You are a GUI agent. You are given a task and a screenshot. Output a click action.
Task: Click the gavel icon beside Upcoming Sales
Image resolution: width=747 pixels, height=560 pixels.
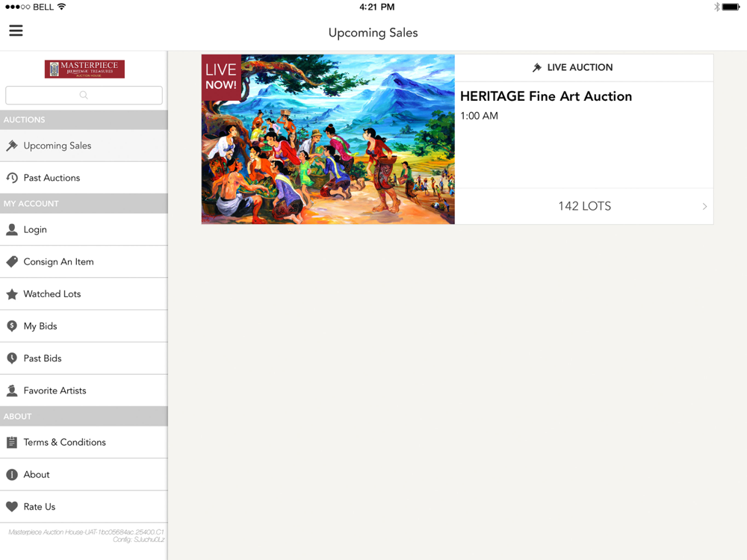tap(12, 146)
